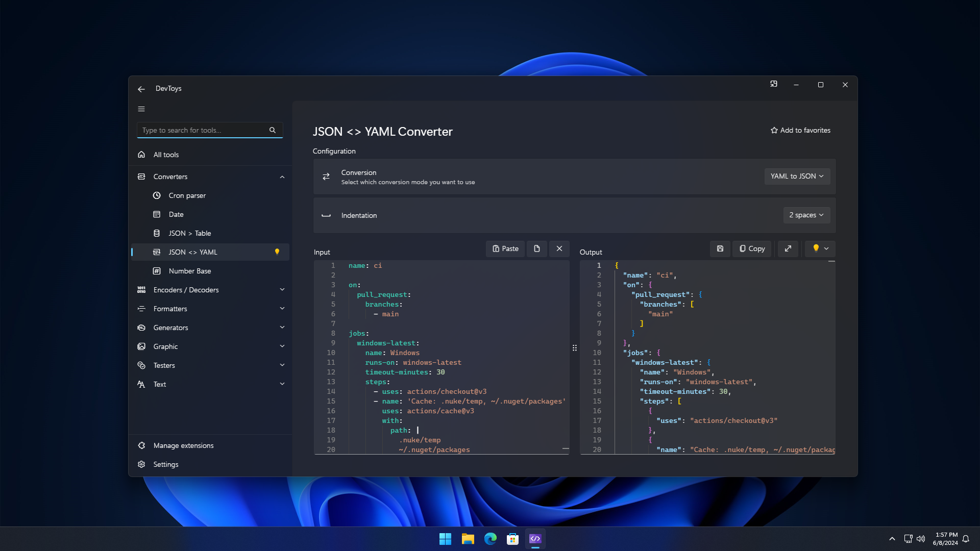Image resolution: width=980 pixels, height=551 pixels.
Task: Add tool to favorites
Action: point(800,130)
